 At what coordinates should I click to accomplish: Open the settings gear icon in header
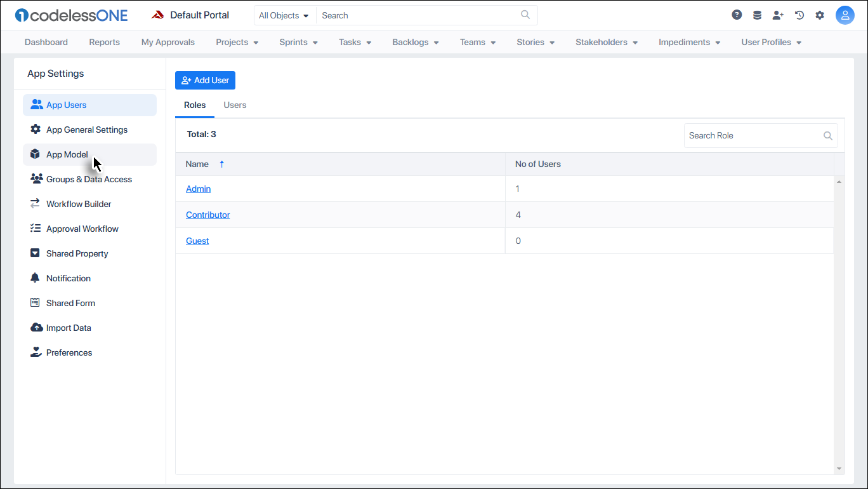pyautogui.click(x=820, y=15)
